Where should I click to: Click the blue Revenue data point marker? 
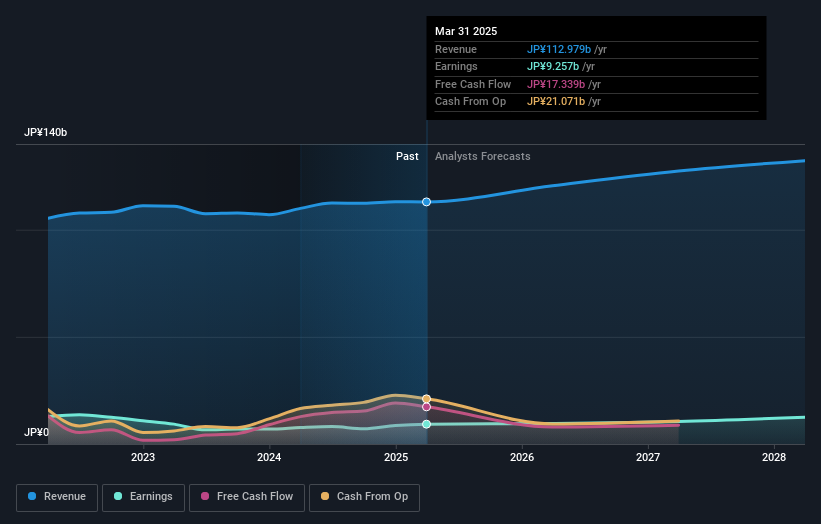pyautogui.click(x=427, y=202)
